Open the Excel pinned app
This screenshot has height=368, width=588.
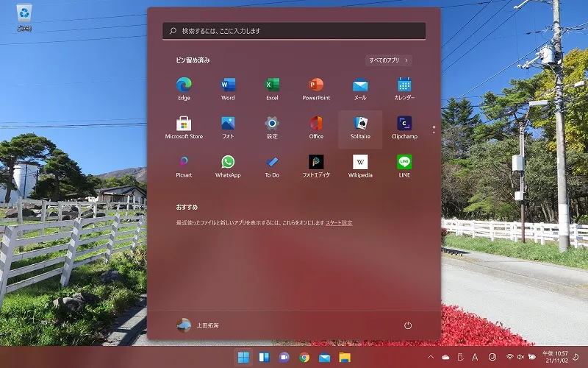(x=272, y=89)
